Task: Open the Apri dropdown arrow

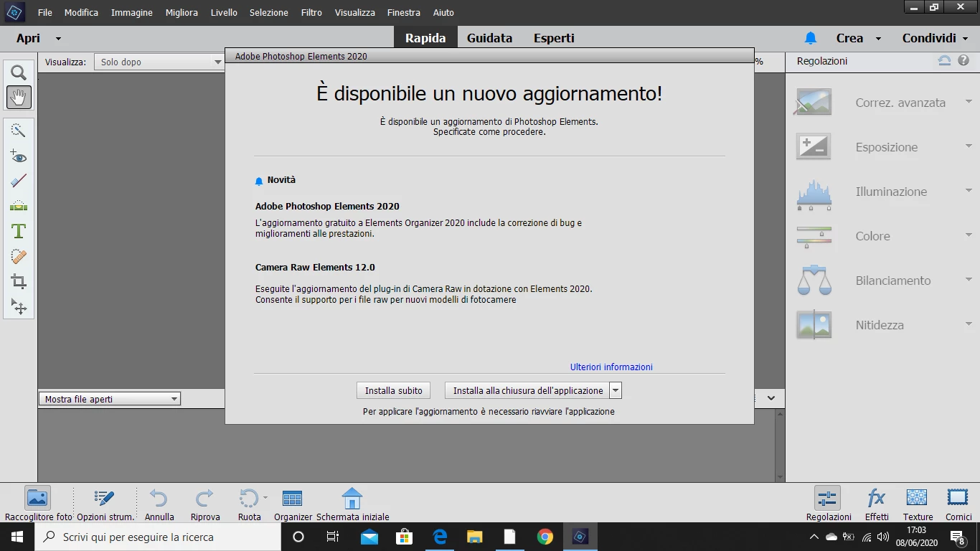Action: [58, 39]
